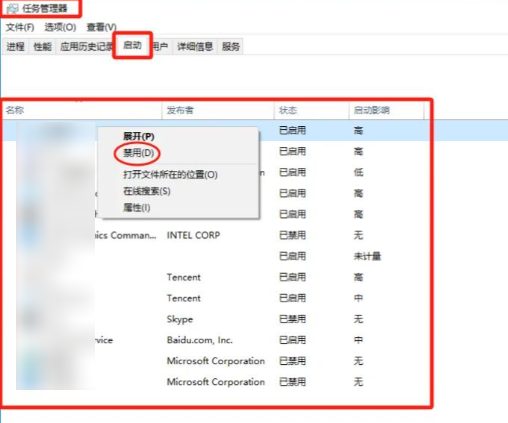Click 已禁用 status in the Skype row
The height and width of the screenshot is (423, 508).
[292, 319]
